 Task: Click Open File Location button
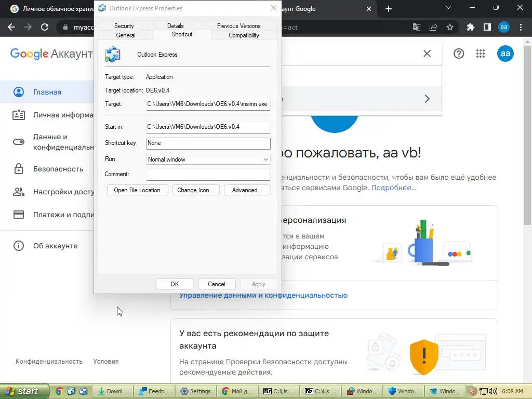tap(137, 190)
